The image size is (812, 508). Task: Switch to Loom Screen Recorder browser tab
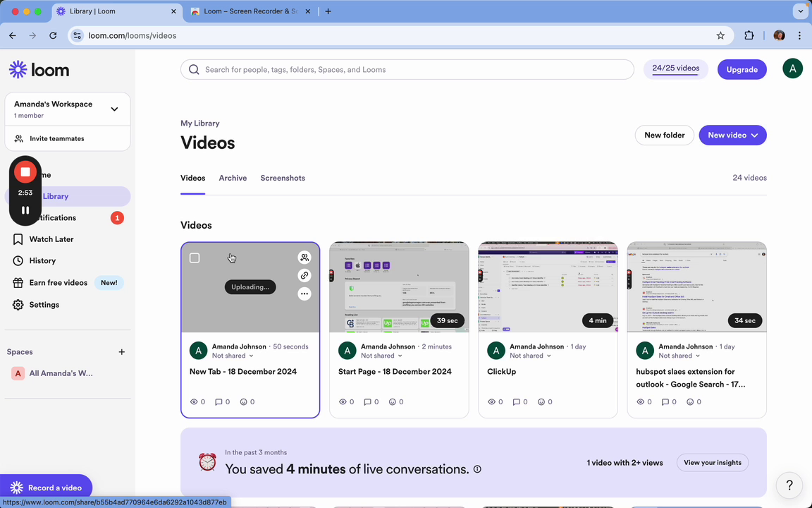click(250, 11)
